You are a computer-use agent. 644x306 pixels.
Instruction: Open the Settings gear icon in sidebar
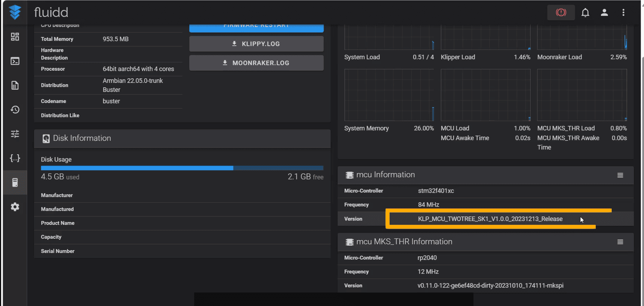pyautogui.click(x=15, y=207)
